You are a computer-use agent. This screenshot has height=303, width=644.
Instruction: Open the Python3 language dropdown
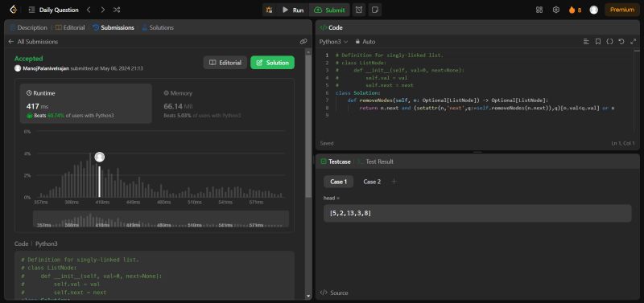click(333, 42)
